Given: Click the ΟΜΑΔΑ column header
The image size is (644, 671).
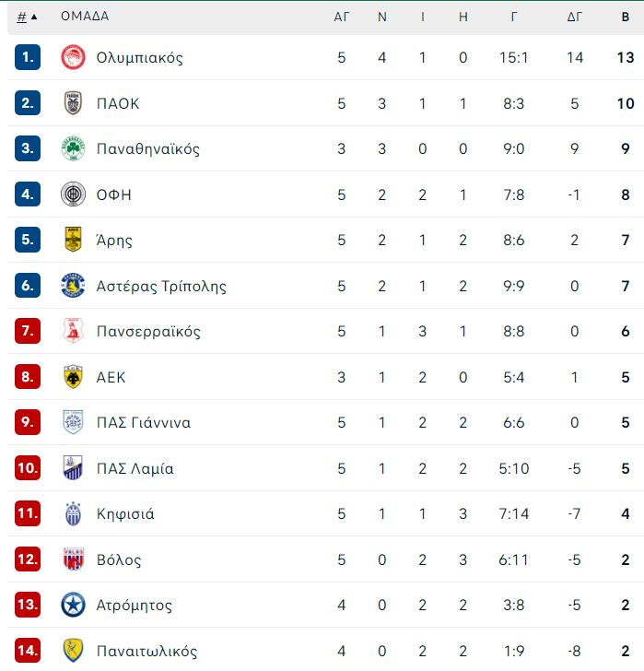Looking at the screenshot, I should coord(85,17).
